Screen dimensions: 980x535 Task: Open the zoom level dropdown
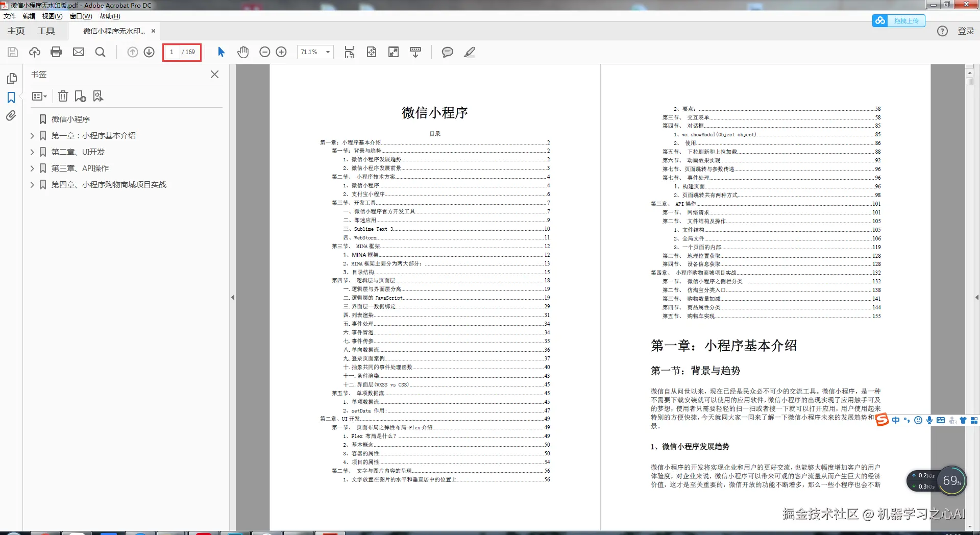pos(328,52)
